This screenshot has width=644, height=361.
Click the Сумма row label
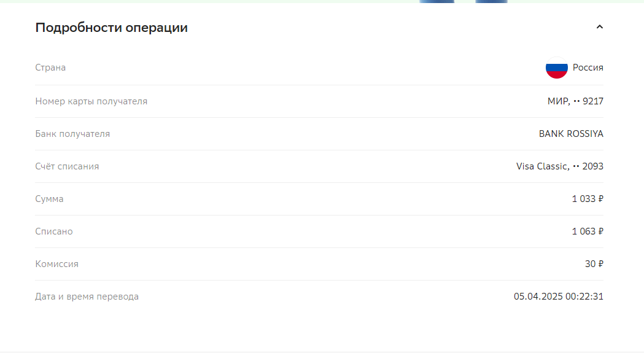tap(49, 199)
